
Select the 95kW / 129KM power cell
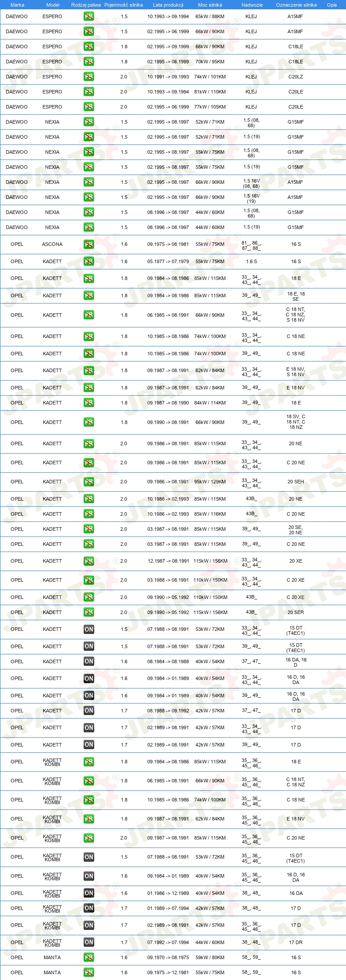tap(210, 482)
